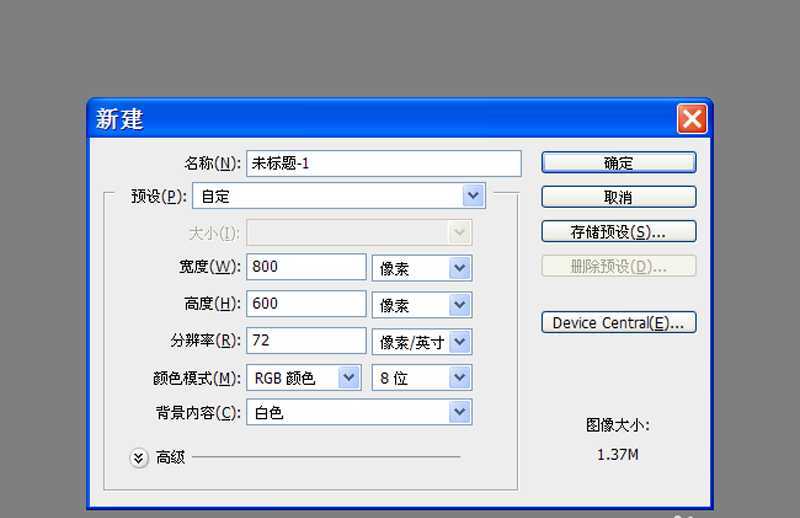Open the 8 位 bit depth dropdown
Image resolution: width=800 pixels, height=518 pixels.
[x=421, y=377]
